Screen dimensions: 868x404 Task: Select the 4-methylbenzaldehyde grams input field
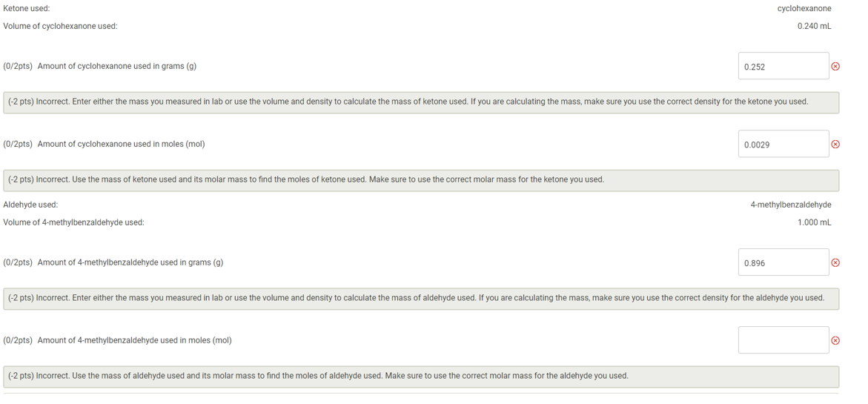[783, 262]
